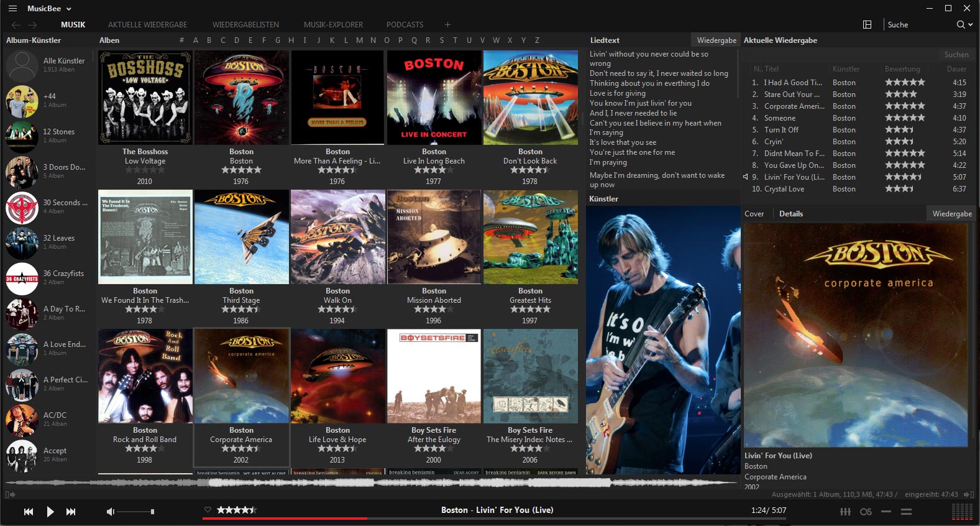Viewport: 980px width, 526px height.
Task: Open the Künstler panel header
Action: click(x=604, y=199)
